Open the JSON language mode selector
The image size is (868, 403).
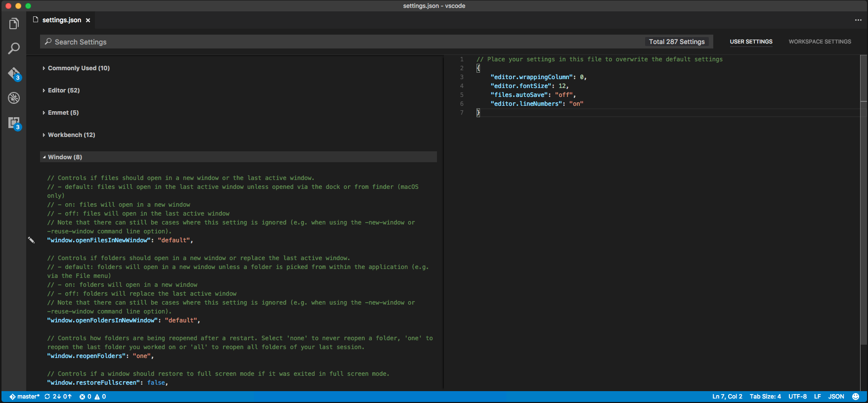(836, 397)
